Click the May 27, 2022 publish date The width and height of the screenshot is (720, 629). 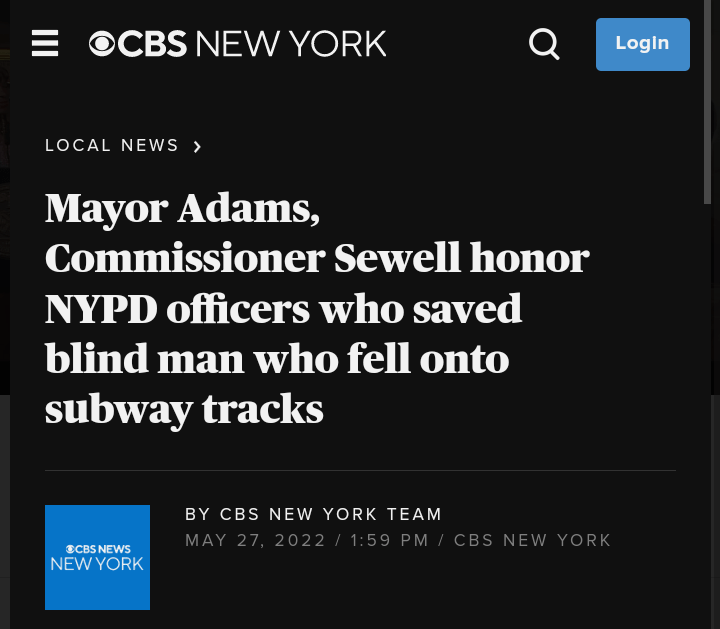pyautogui.click(x=255, y=541)
